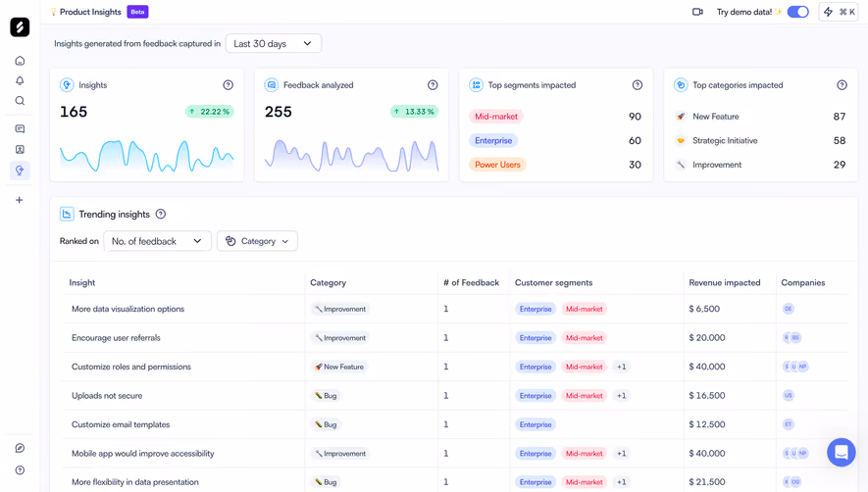Click the plus icon in sidebar
The width and height of the screenshot is (868, 492).
[x=20, y=200]
